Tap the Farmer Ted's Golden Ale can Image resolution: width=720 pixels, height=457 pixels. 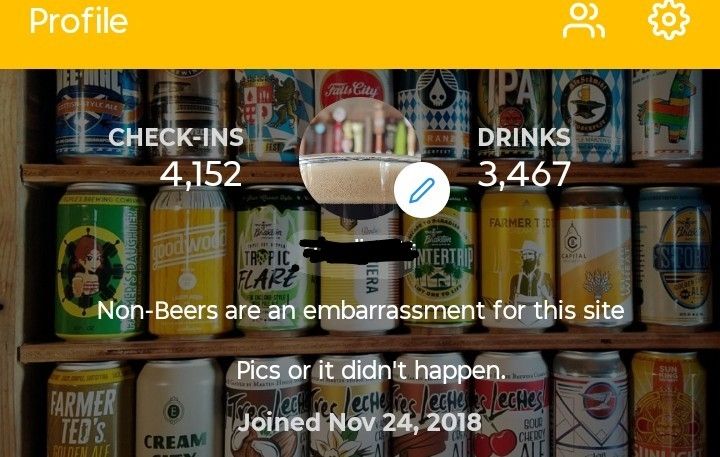(86, 410)
